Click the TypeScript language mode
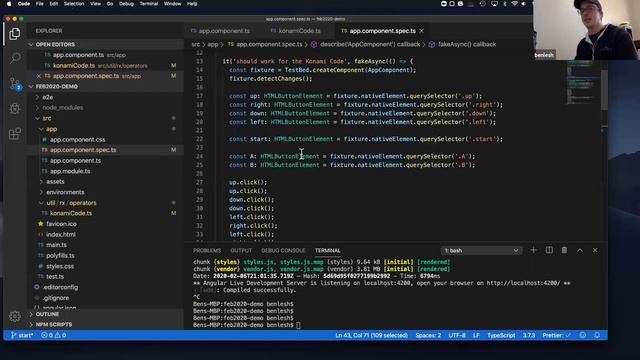The image size is (640, 360). coord(501,335)
